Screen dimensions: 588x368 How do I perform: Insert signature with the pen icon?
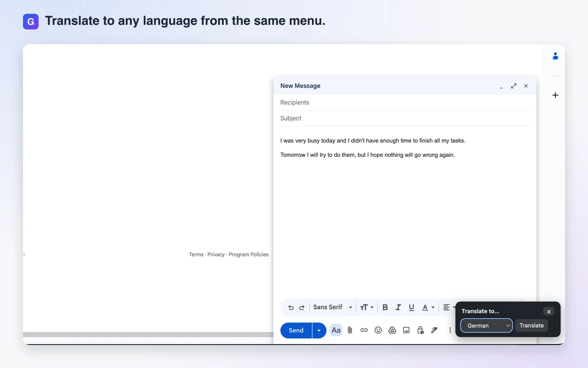pos(434,330)
